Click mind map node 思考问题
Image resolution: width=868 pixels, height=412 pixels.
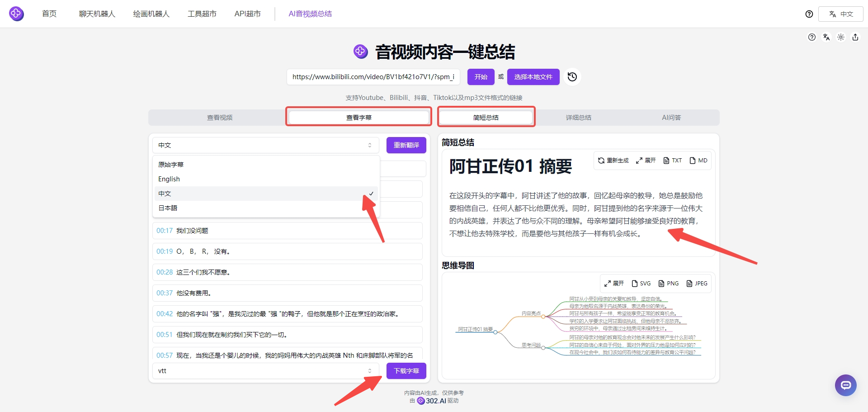[531, 345]
